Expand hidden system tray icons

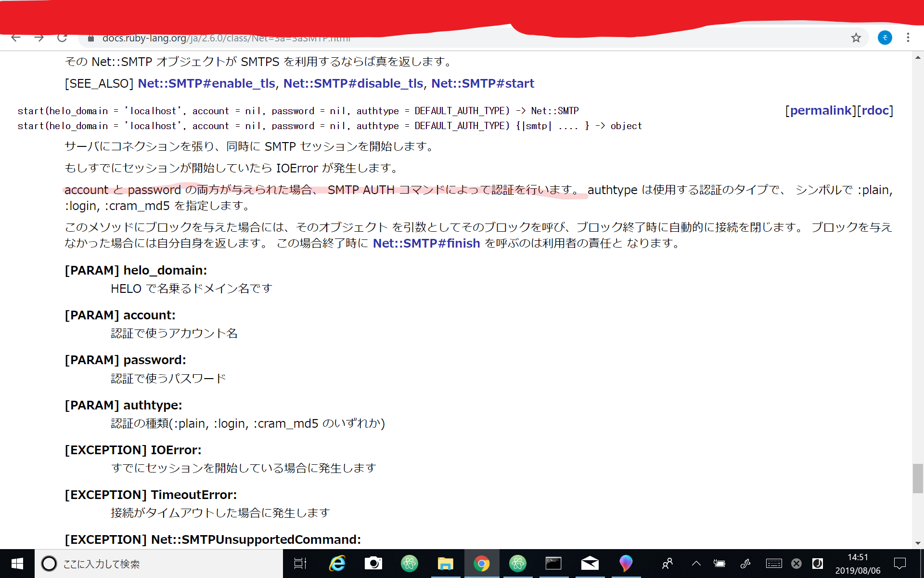(x=696, y=563)
